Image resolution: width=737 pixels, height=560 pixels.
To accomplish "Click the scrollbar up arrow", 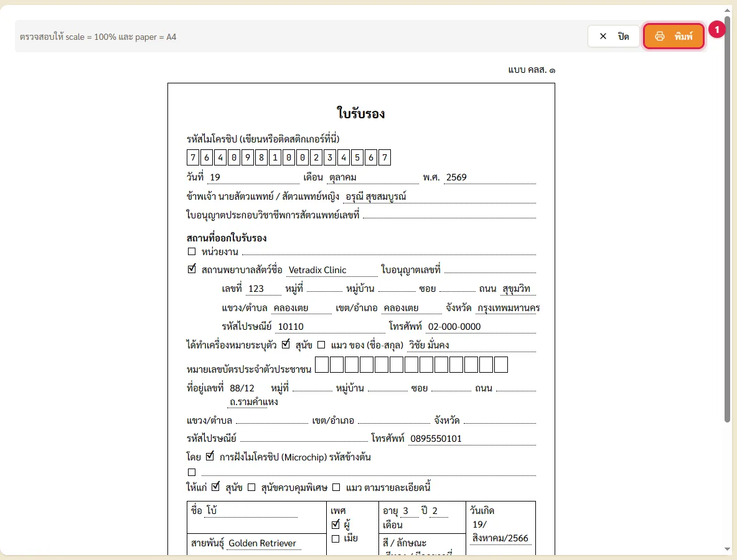I will [x=727, y=9].
